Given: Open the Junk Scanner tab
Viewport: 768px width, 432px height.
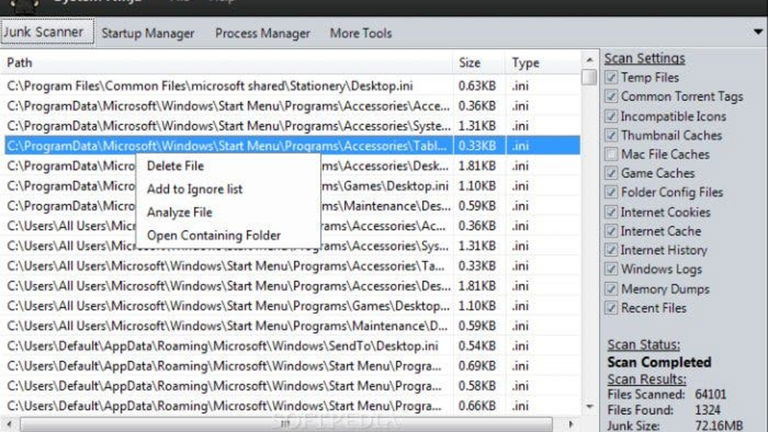Looking at the screenshot, I should 47,32.
